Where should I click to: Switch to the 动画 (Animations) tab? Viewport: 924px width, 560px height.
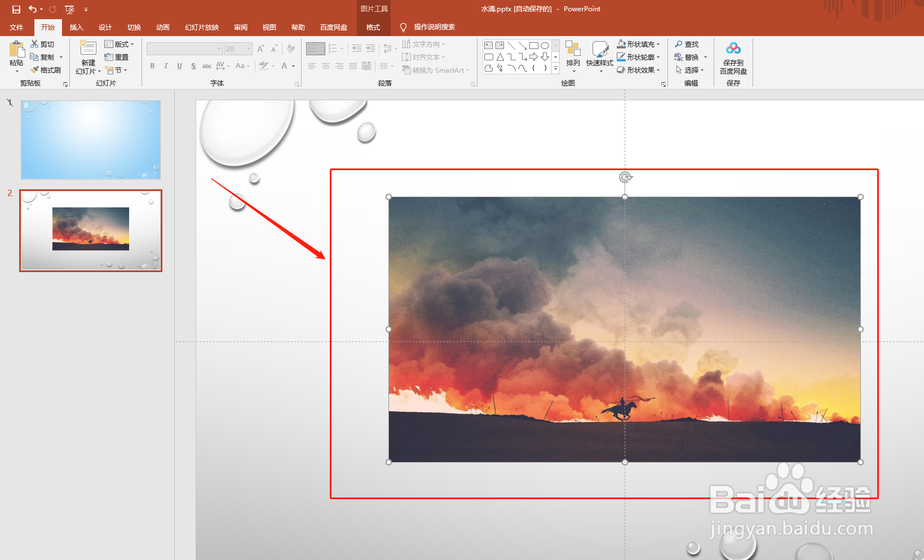tap(162, 27)
